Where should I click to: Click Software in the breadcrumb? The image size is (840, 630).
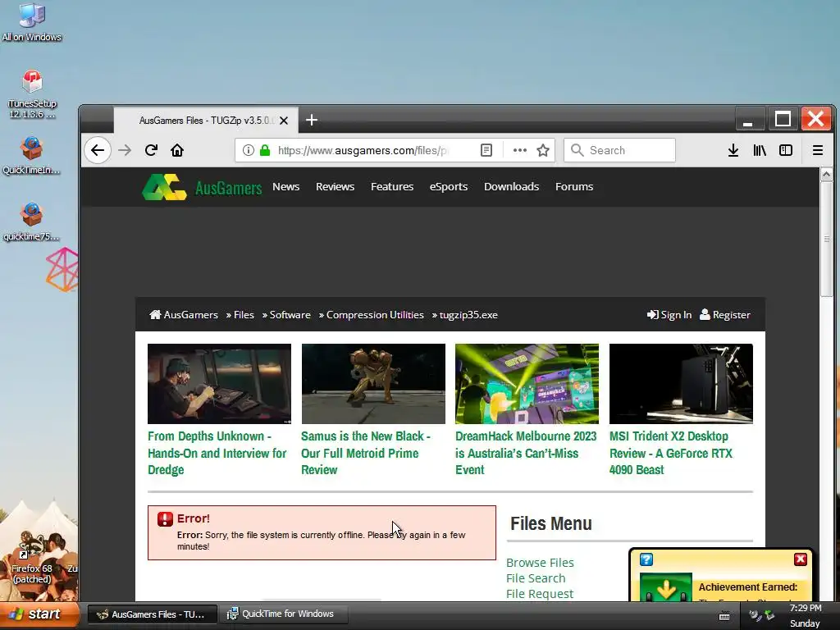[290, 315]
